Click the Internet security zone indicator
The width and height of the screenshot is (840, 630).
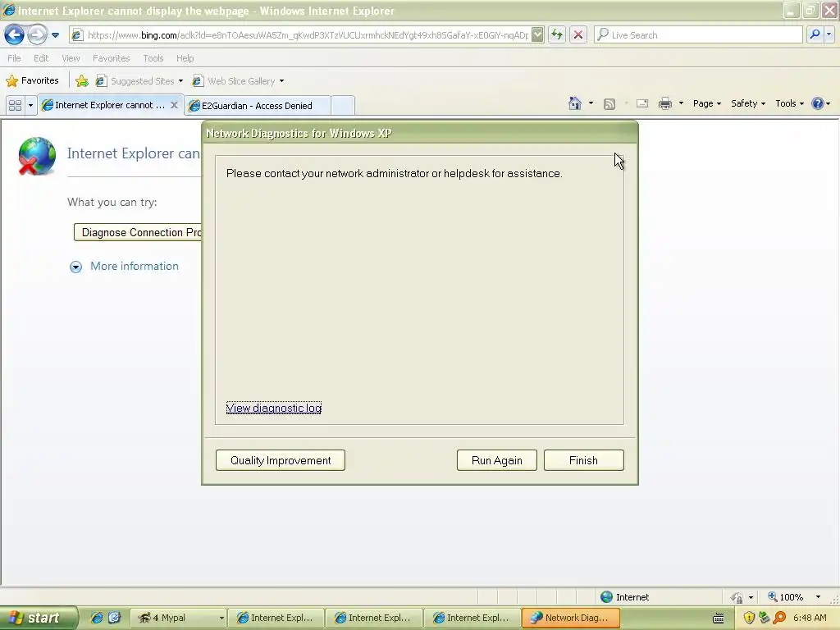(624, 597)
